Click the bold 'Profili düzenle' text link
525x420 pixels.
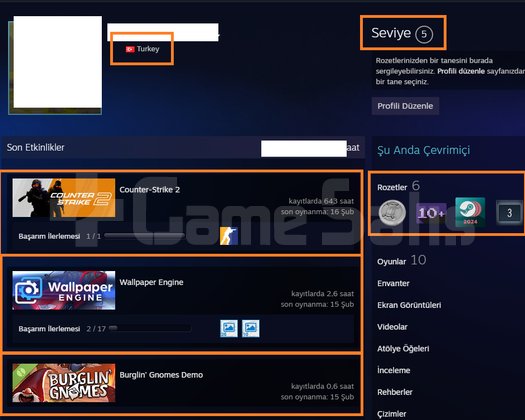pos(461,71)
